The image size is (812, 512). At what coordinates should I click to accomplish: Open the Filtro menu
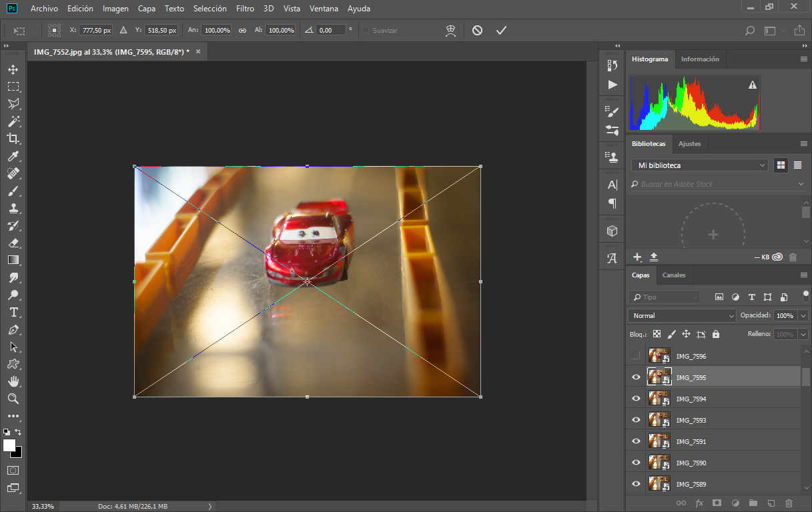point(245,9)
